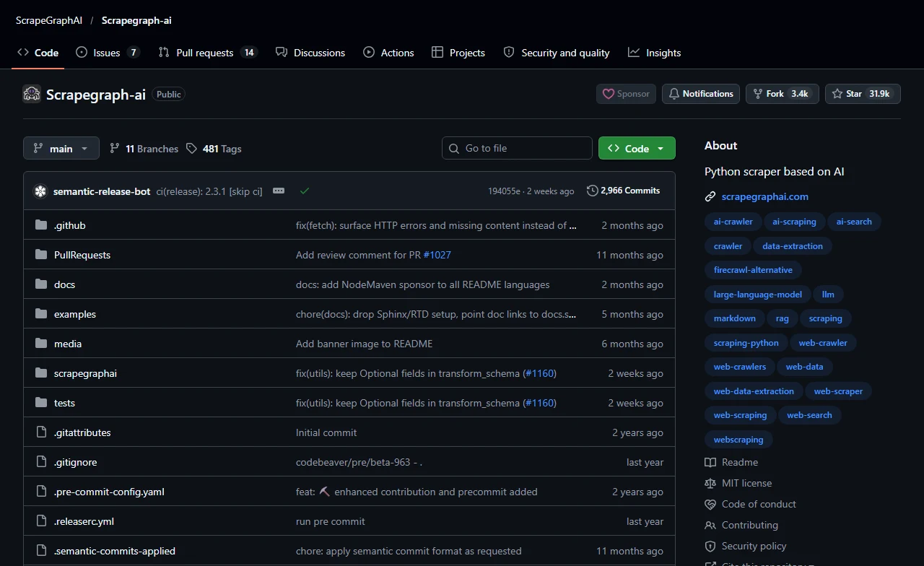This screenshot has height=566, width=924.
Task: Click the examples folder icon
Action: 41,314
